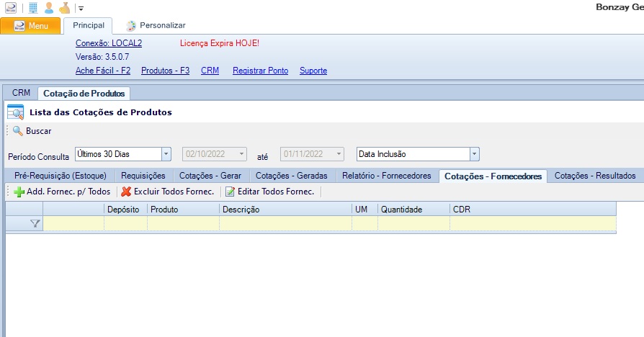Screen dimensions: 644x337
Task: Open the orange Menu button
Action: (x=31, y=26)
